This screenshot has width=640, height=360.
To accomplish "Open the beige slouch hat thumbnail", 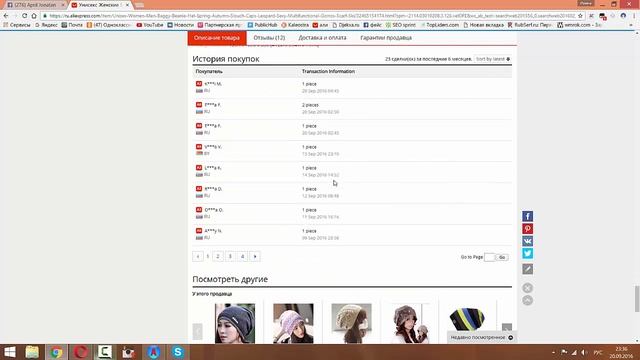I will coord(351,323).
